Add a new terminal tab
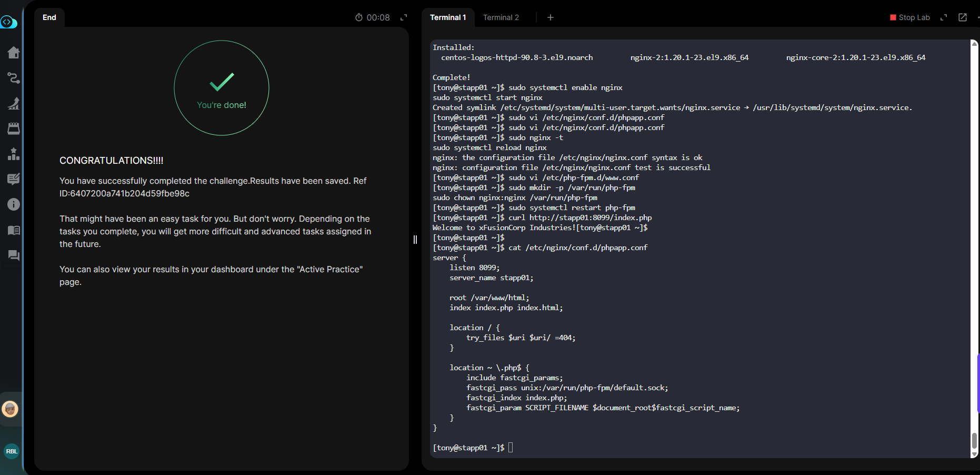Viewport: 980px width, 475px height. 551,17
